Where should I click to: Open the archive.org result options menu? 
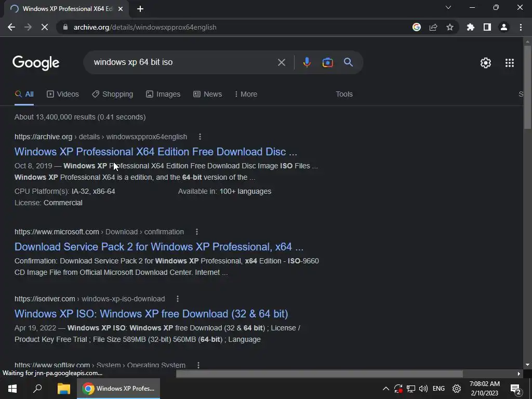pyautogui.click(x=200, y=137)
